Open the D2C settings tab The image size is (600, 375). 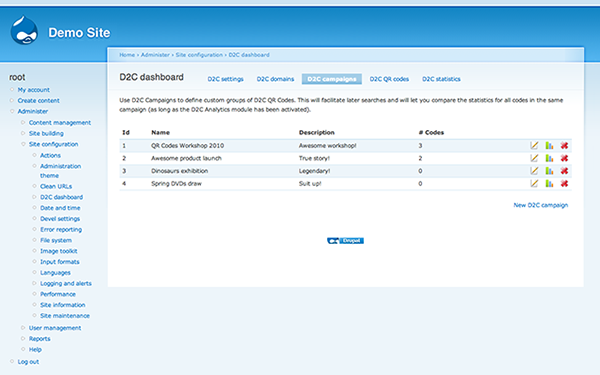click(x=225, y=79)
